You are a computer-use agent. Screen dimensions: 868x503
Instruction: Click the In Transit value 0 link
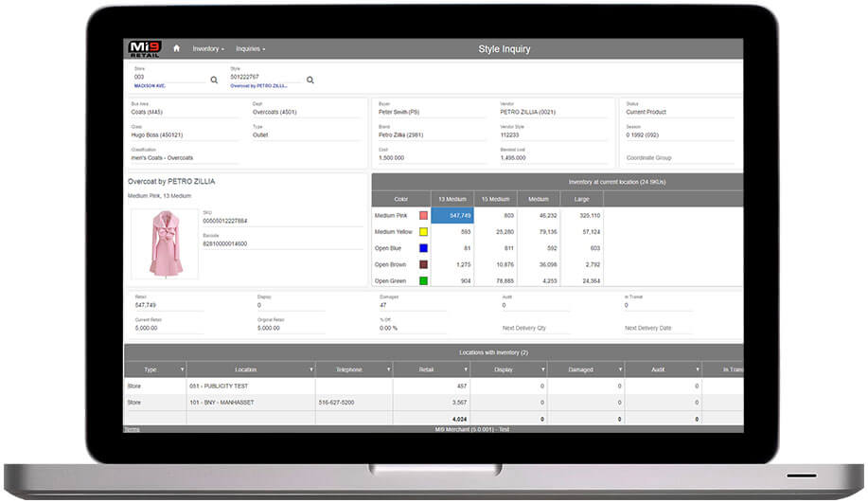[x=626, y=305]
